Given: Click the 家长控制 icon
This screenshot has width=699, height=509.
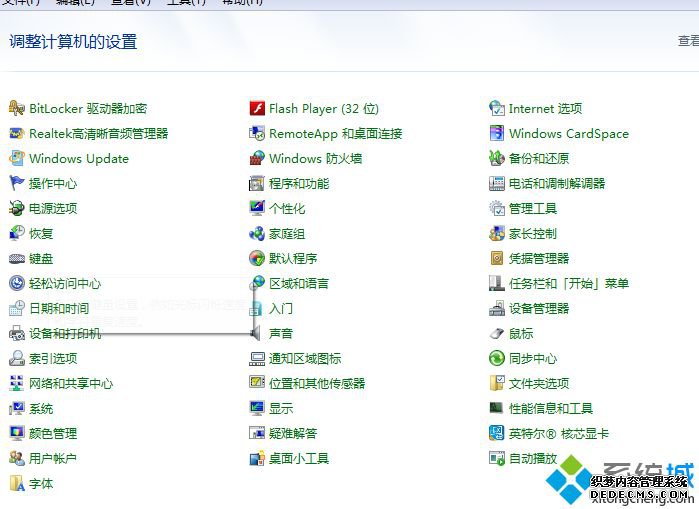Looking at the screenshot, I should [497, 233].
